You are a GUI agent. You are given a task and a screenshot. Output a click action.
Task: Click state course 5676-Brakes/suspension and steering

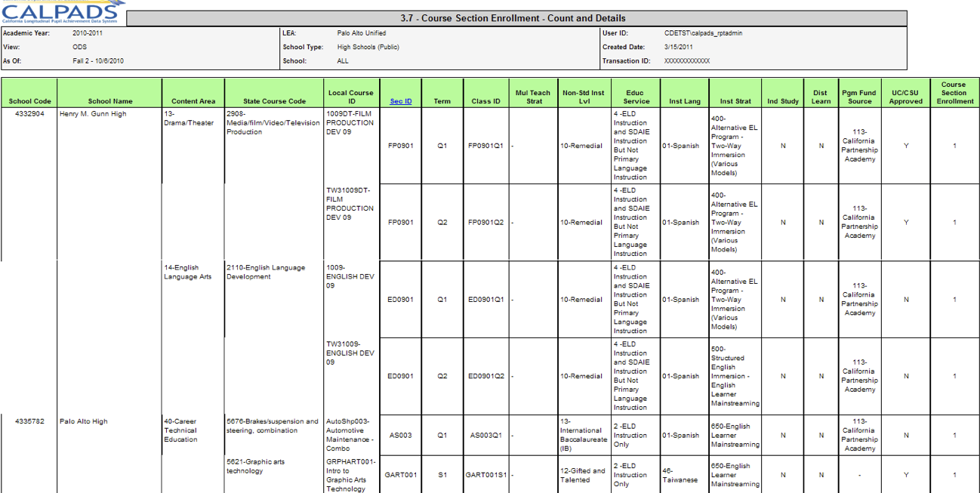click(x=273, y=426)
